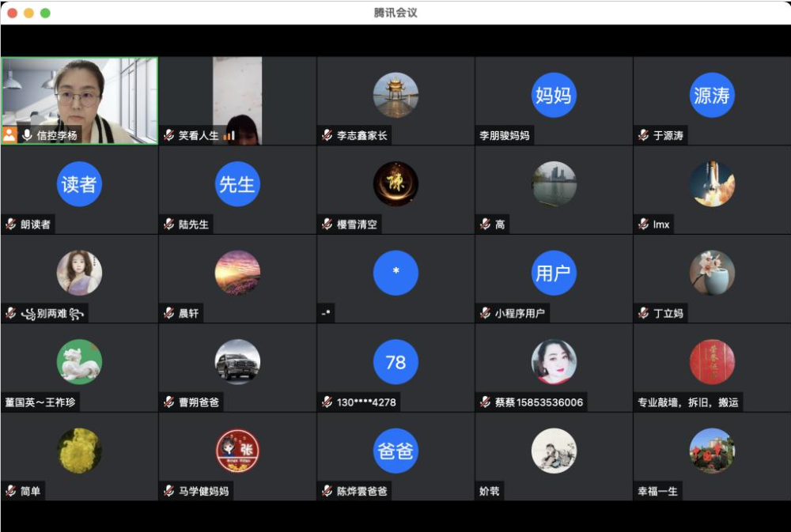Click the name label 蔡蔡15853536006

coord(539,402)
